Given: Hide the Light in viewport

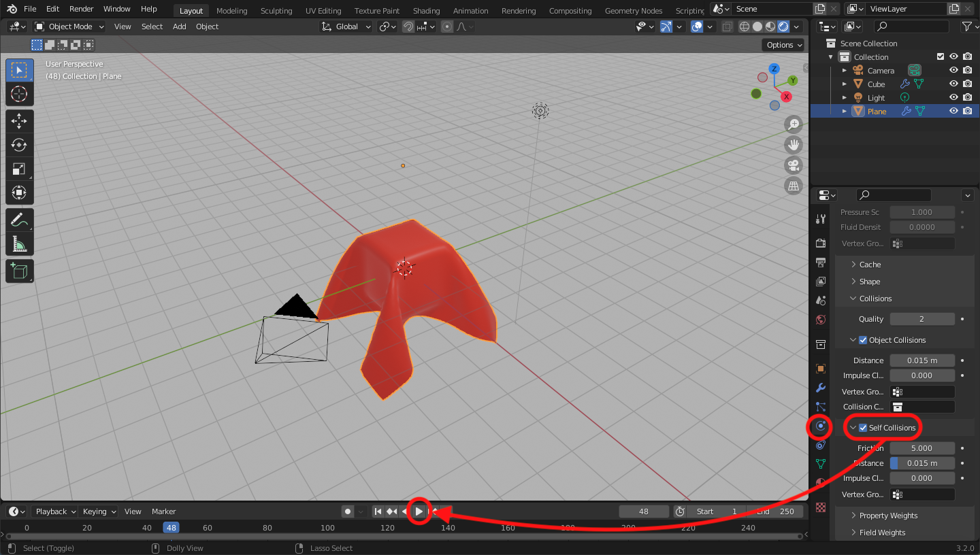Looking at the screenshot, I should [954, 98].
